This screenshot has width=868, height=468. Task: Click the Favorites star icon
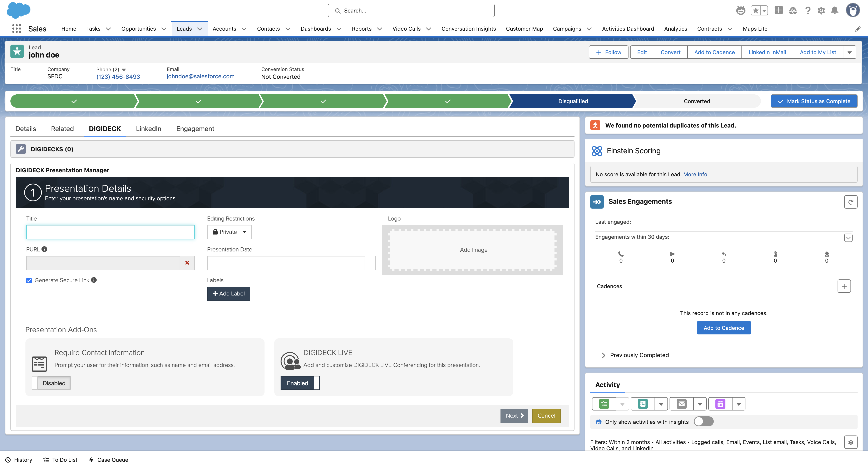click(755, 10)
